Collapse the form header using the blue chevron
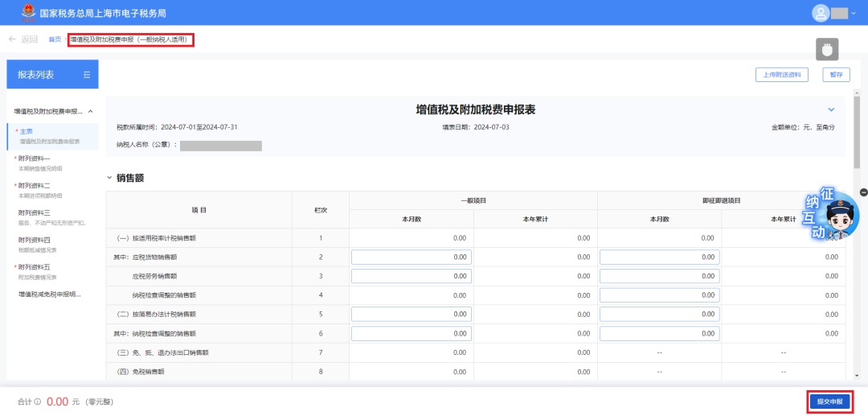 click(831, 109)
